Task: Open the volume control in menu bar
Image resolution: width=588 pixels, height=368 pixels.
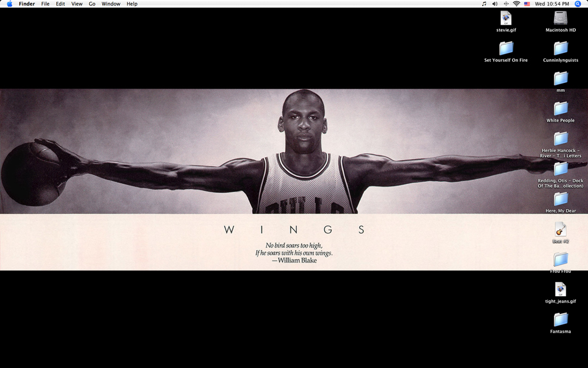Action: [495, 4]
